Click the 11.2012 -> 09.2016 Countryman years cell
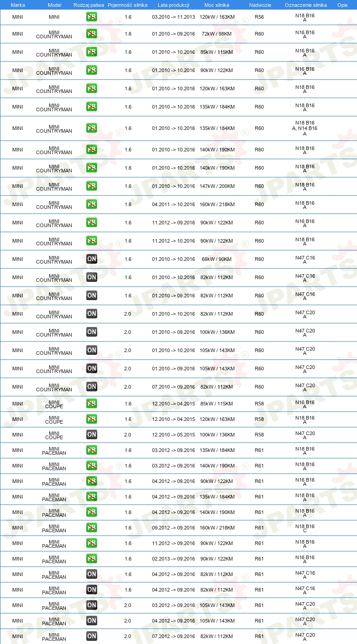The image size is (357, 644). click(173, 223)
